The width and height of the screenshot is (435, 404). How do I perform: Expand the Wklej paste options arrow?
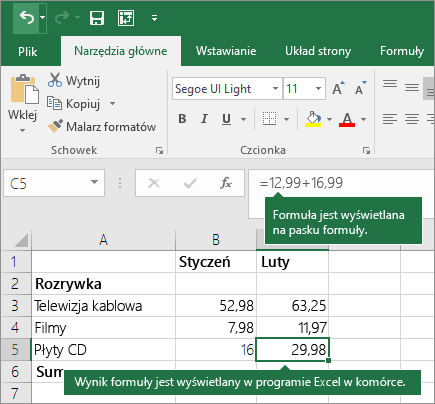click(x=22, y=130)
